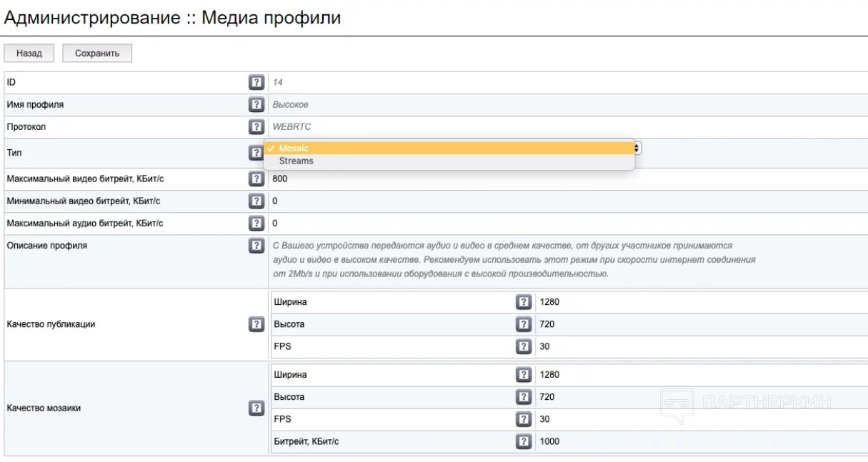Open help for Максимальный видео битрейт
868x462 pixels.
click(x=256, y=179)
